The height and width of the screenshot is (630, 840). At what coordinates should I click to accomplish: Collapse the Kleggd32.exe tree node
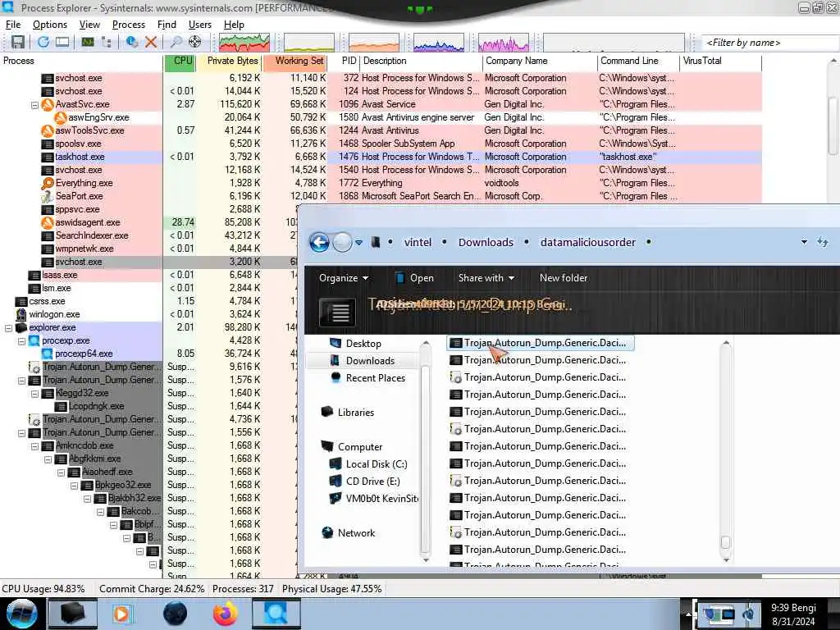point(34,393)
